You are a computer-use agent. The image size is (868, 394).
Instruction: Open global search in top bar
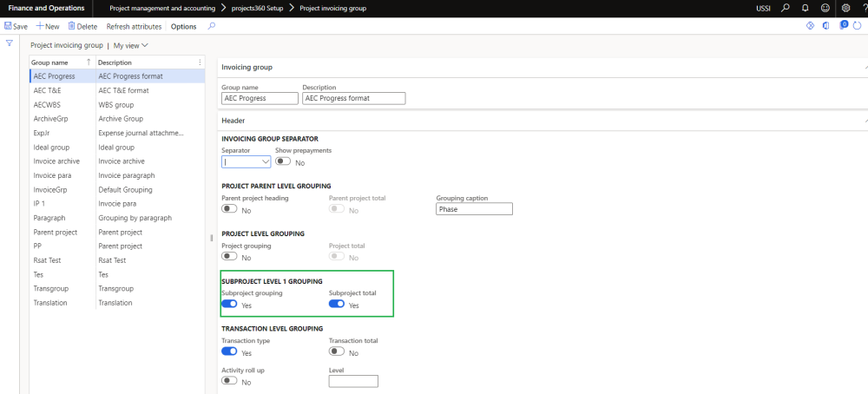click(785, 9)
